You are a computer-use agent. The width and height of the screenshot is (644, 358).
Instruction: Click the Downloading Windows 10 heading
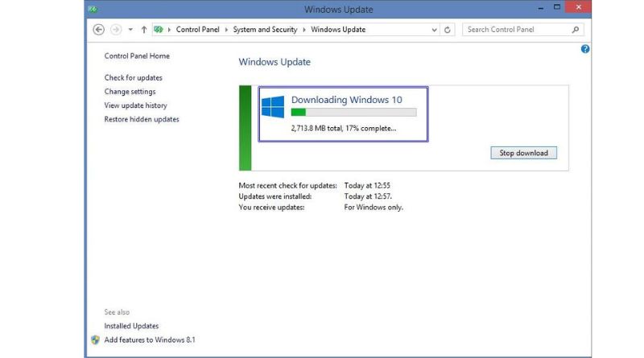pyautogui.click(x=347, y=100)
